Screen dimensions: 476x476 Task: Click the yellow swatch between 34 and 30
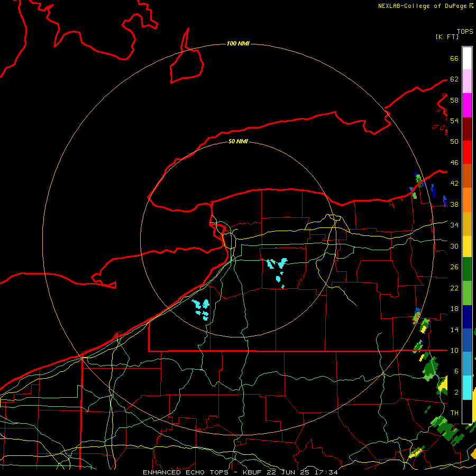click(467, 246)
